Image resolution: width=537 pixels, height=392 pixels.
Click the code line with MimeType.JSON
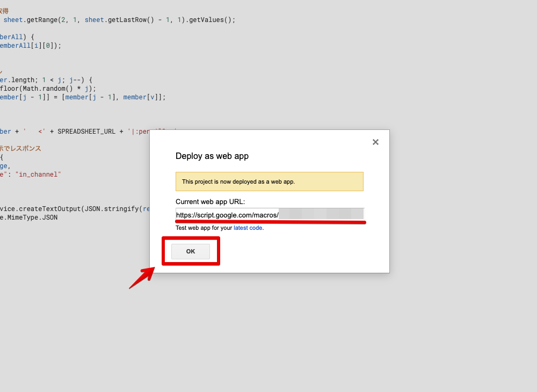pyautogui.click(x=29, y=217)
